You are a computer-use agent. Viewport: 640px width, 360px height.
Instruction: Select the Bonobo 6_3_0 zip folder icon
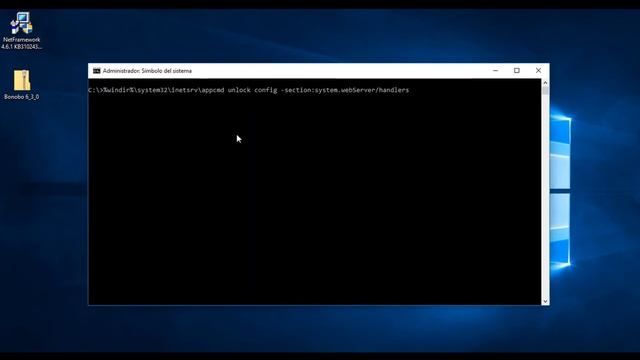(22, 80)
